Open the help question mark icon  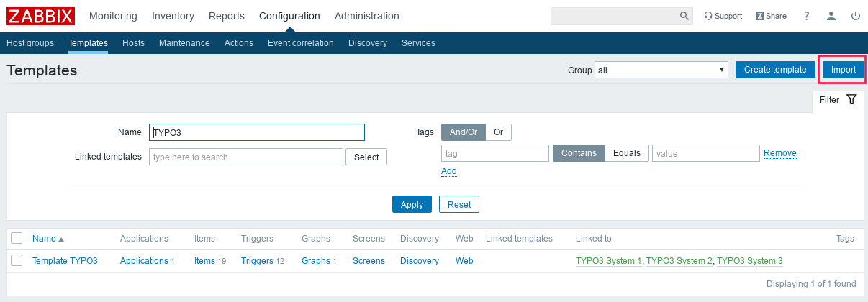coord(807,16)
